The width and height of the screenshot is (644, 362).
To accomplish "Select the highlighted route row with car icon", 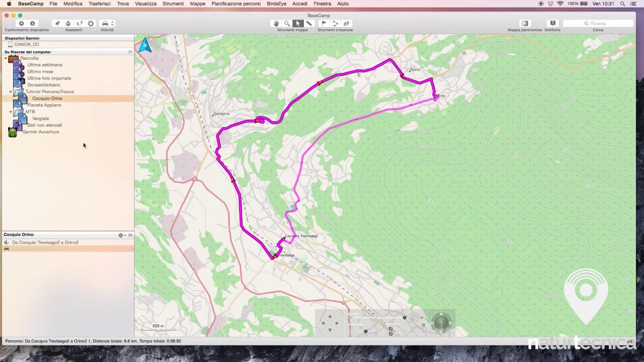I will pyautogui.click(x=68, y=249).
